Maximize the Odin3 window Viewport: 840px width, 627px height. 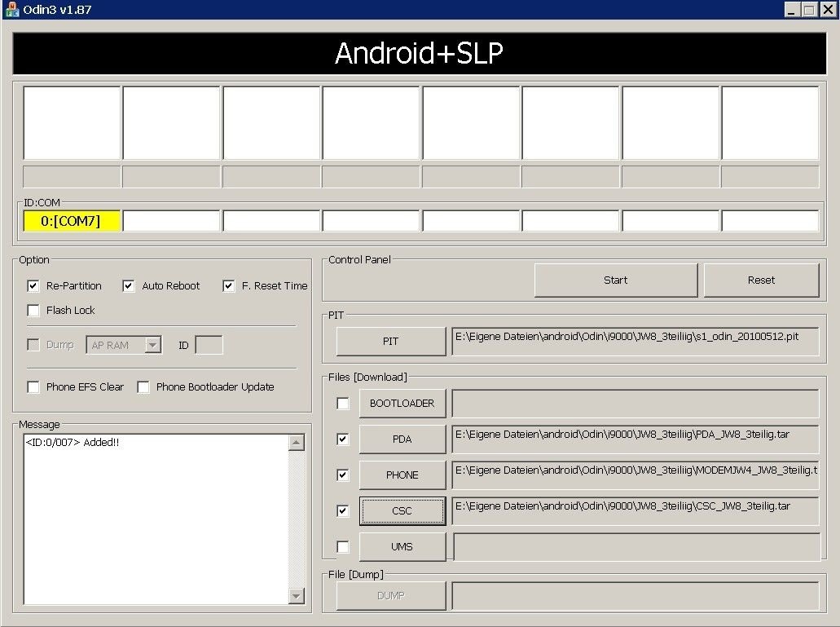pyautogui.click(x=810, y=10)
